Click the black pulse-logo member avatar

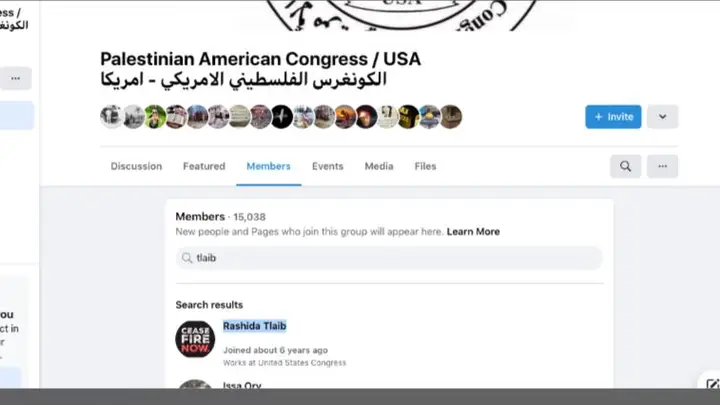point(281,117)
